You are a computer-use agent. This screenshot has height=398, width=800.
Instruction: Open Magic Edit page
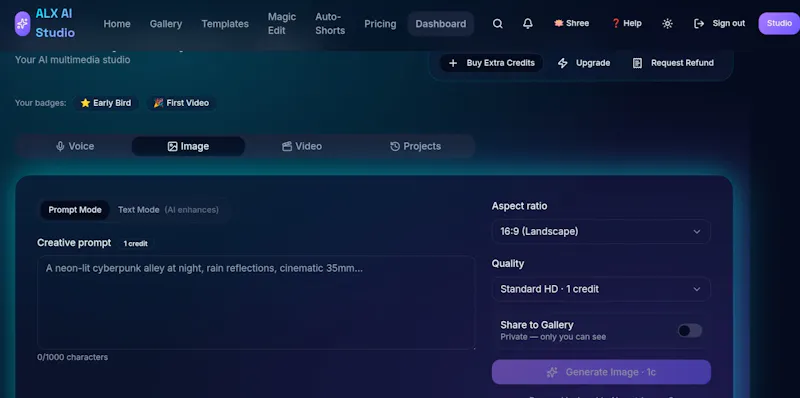pyautogui.click(x=282, y=24)
